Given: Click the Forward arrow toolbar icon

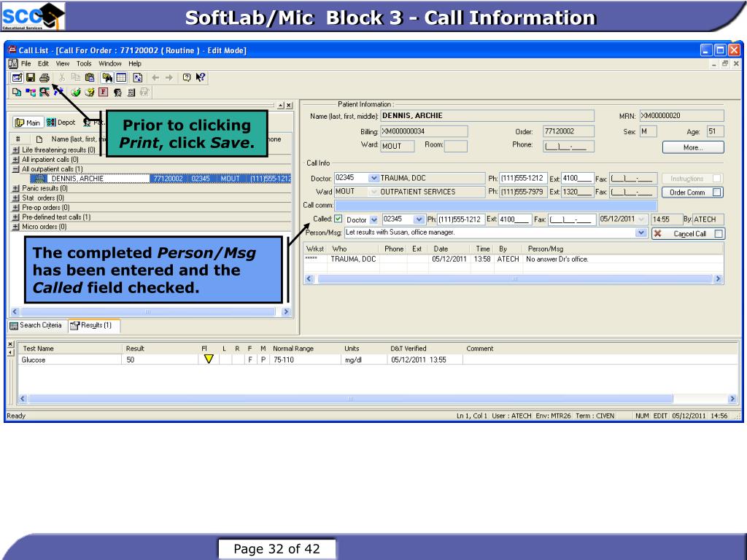Looking at the screenshot, I should (169, 77).
